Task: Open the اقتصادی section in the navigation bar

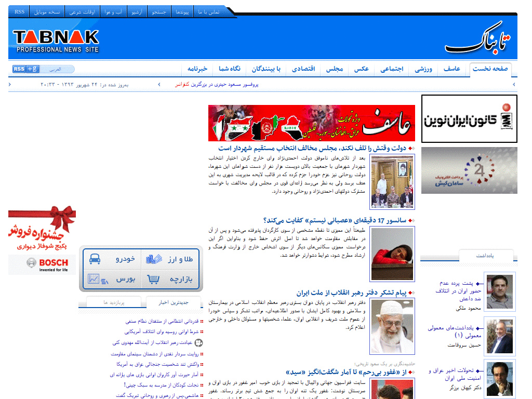Action: coord(303,68)
